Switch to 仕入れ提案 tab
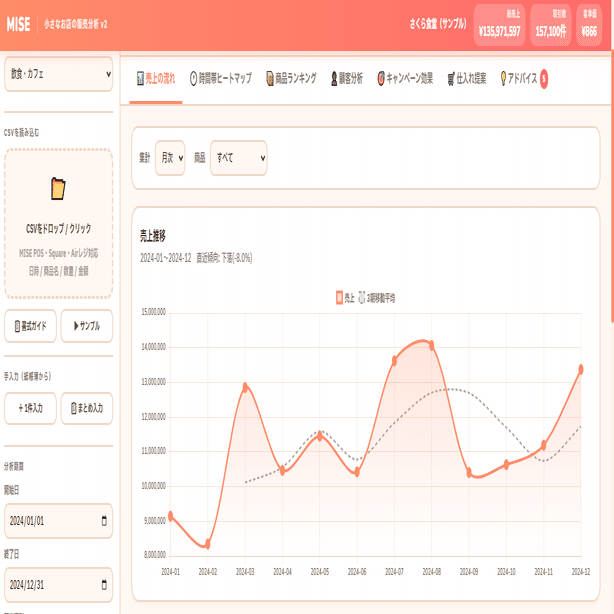 [467, 79]
